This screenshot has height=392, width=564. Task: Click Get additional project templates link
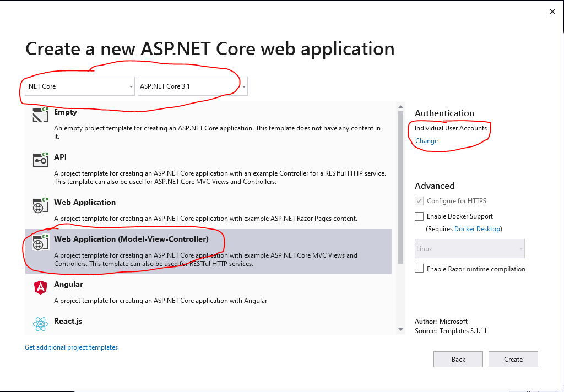(71, 347)
